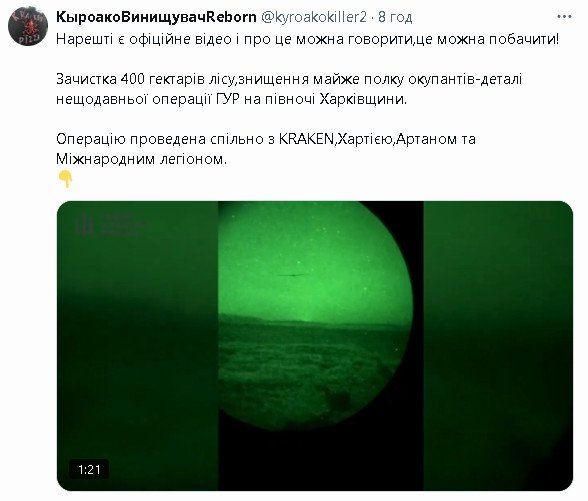The image size is (588, 501).
Task: Play the night-vision video thumbnail
Action: click(x=315, y=345)
